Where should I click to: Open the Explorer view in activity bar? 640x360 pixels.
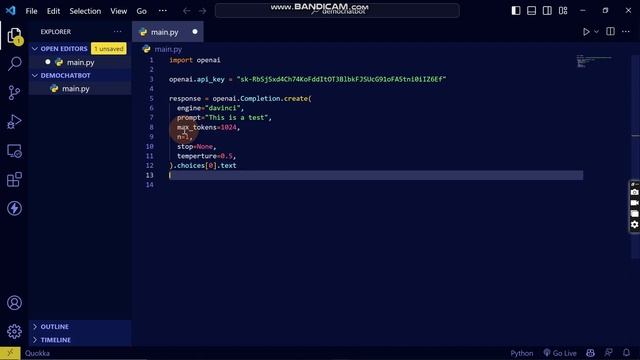click(x=14, y=36)
